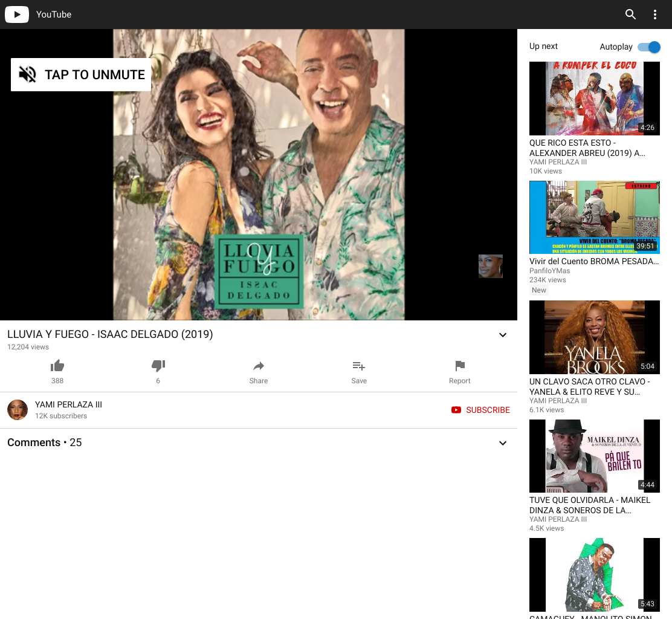Click the 12K subscribers text
The width and height of the screenshot is (672, 619).
61,416
